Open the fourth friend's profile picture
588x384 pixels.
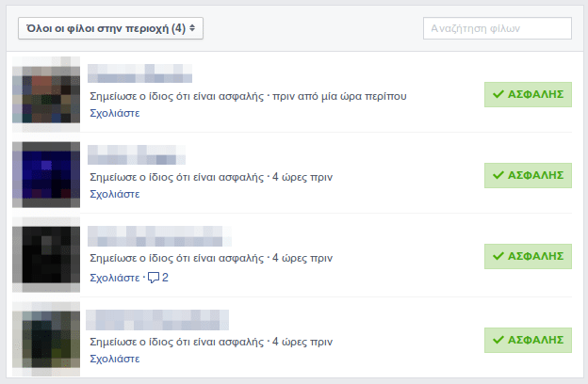coord(46,339)
